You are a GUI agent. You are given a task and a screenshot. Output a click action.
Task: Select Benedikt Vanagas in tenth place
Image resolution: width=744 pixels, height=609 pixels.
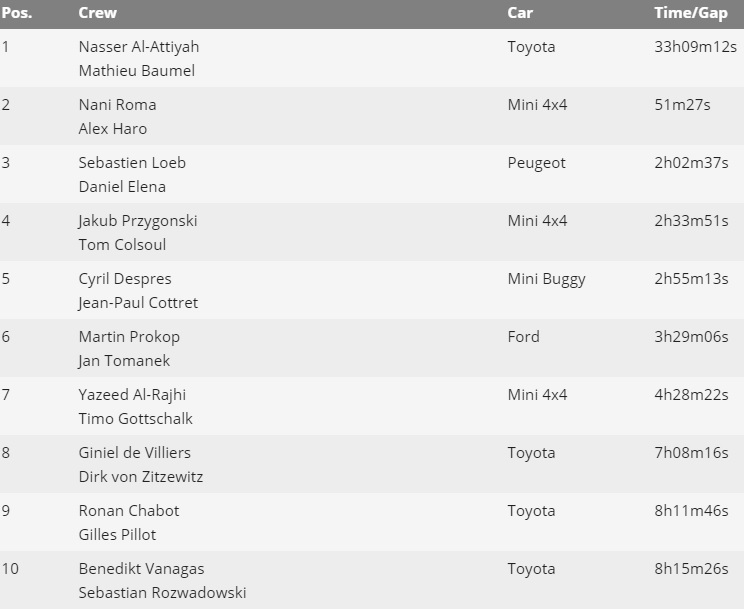(x=141, y=569)
